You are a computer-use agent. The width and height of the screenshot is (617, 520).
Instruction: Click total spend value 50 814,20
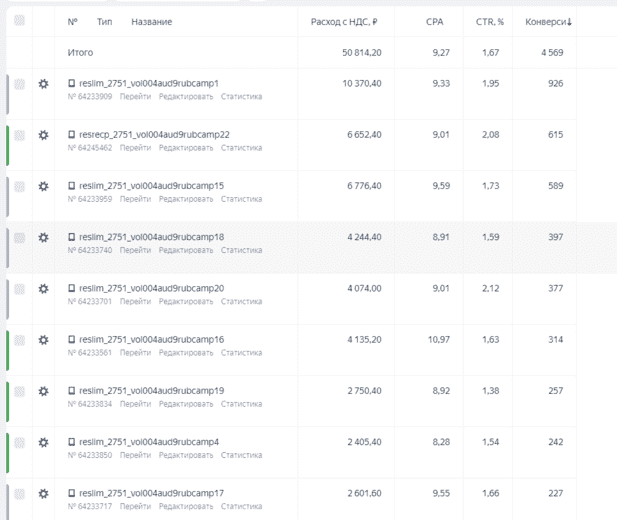362,52
